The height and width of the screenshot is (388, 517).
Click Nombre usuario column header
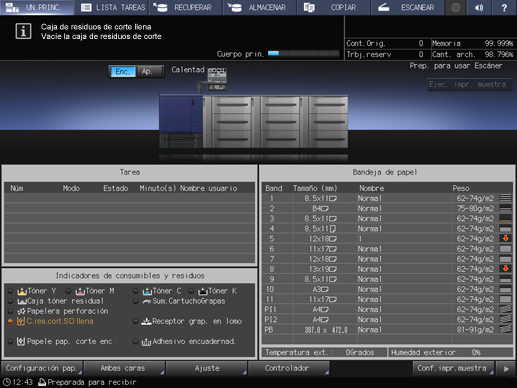pyautogui.click(x=209, y=188)
